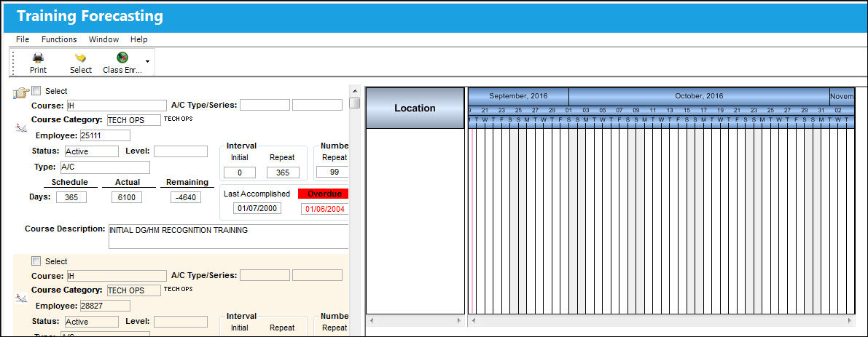This screenshot has width=868, height=337.
Task: Click the Status field in first record
Action: click(91, 151)
